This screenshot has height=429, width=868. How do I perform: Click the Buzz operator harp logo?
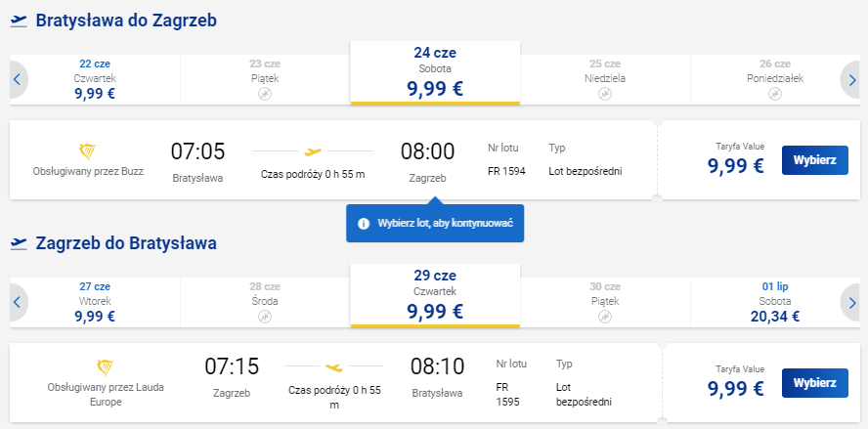coord(88,151)
